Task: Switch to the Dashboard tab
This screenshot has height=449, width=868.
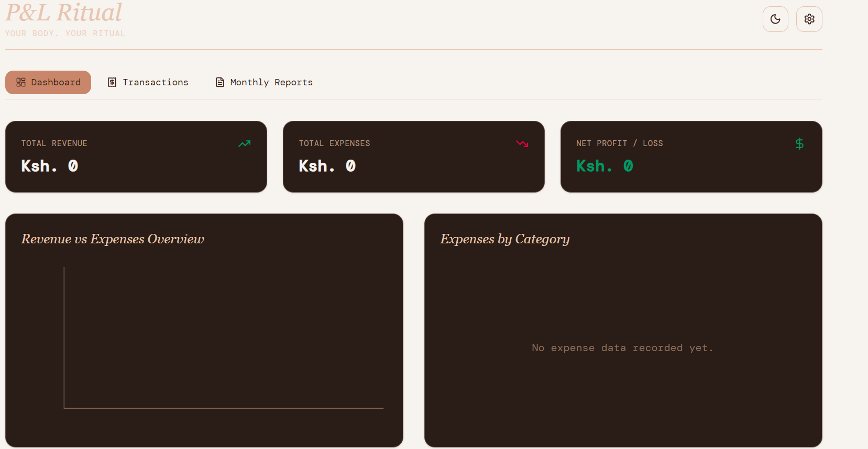Action: click(48, 82)
